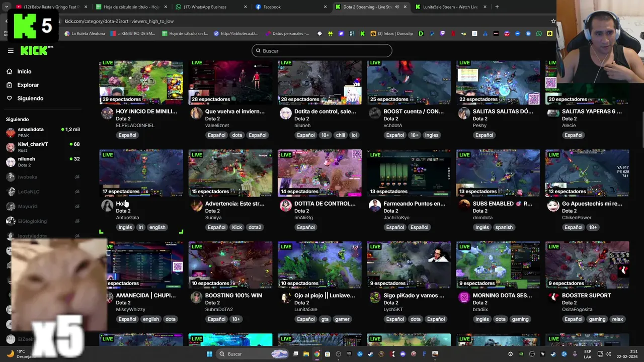Open a new browser tab
The width and height of the screenshot is (644, 362).
(497, 7)
